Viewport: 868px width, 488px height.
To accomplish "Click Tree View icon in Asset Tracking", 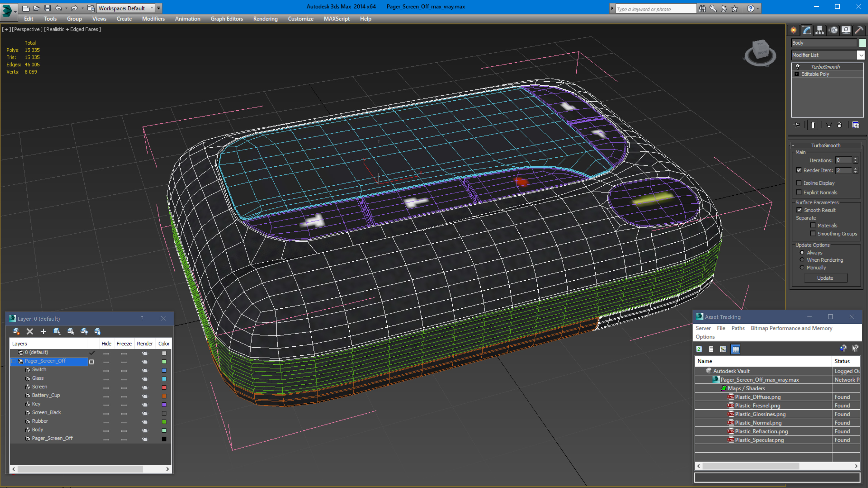I will (723, 349).
